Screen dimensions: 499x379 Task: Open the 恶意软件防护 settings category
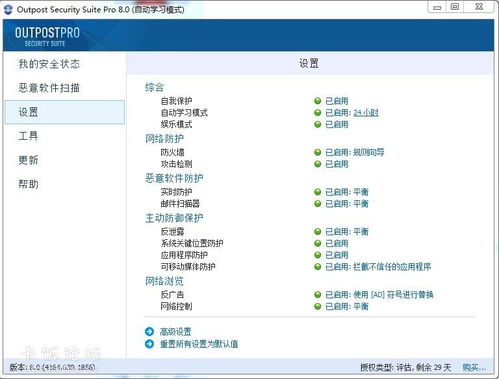click(174, 178)
